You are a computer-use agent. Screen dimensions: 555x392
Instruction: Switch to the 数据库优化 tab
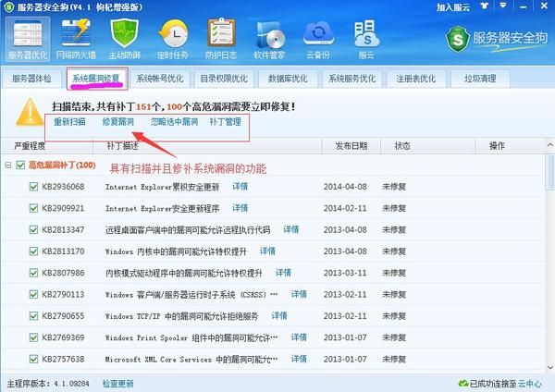tap(288, 79)
